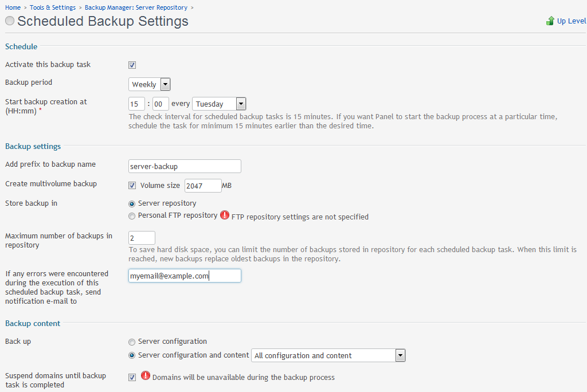
Task: Click the Volume size field showing 2047
Action: pos(203,186)
